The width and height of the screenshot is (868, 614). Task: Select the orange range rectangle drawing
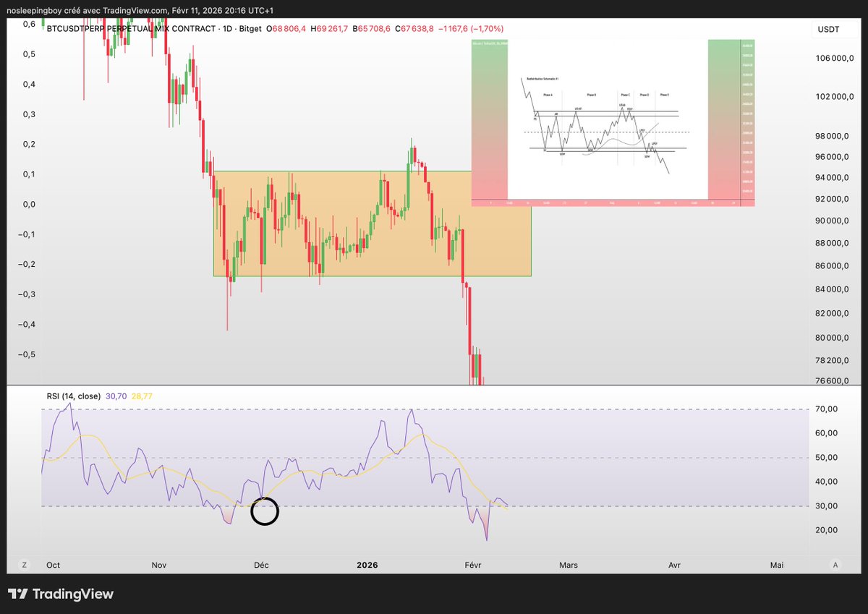point(372,223)
